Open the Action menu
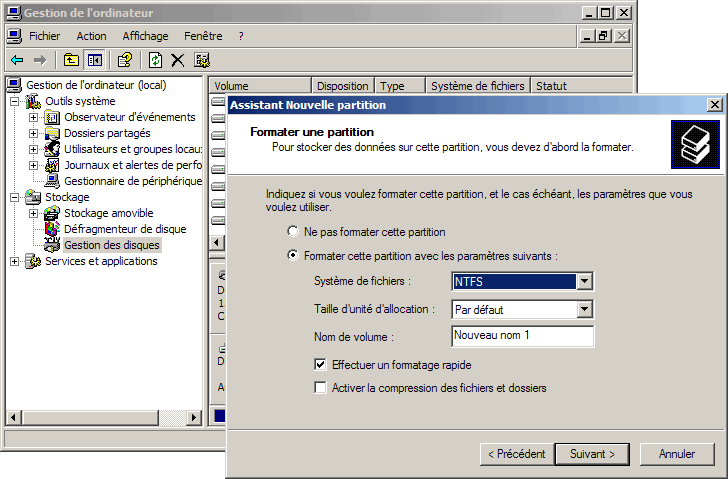 (x=91, y=36)
